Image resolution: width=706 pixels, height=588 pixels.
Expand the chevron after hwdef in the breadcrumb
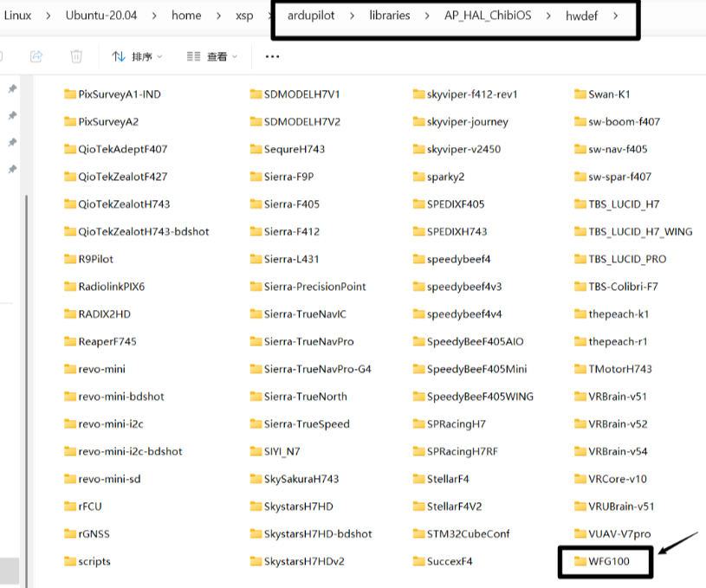click(x=615, y=16)
